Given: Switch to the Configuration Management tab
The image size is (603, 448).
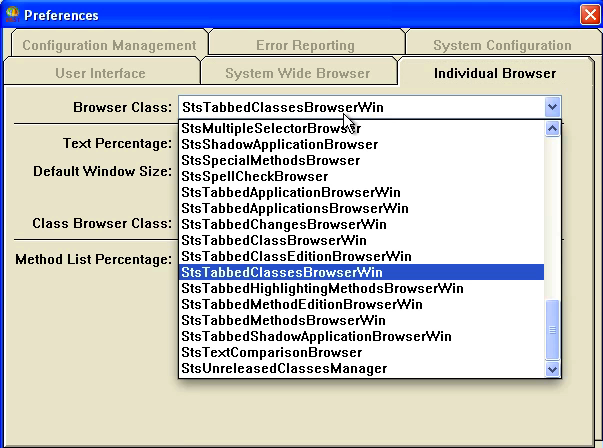Looking at the screenshot, I should point(109,45).
